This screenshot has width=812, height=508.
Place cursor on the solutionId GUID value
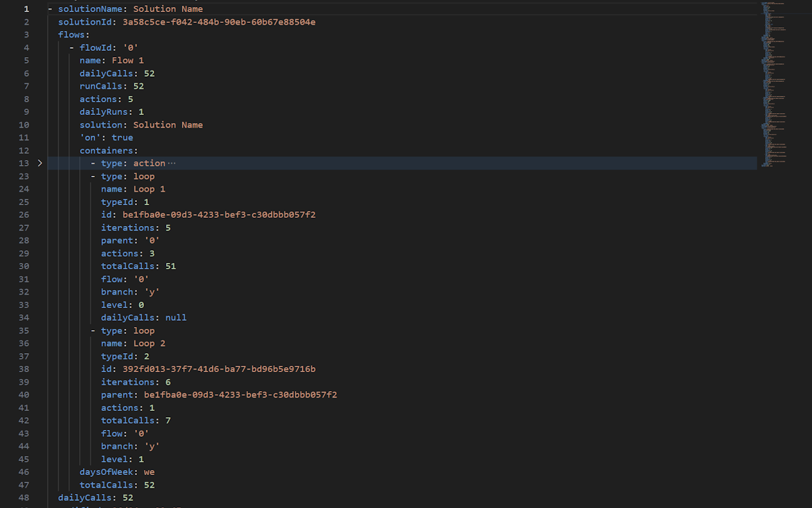coord(219,22)
